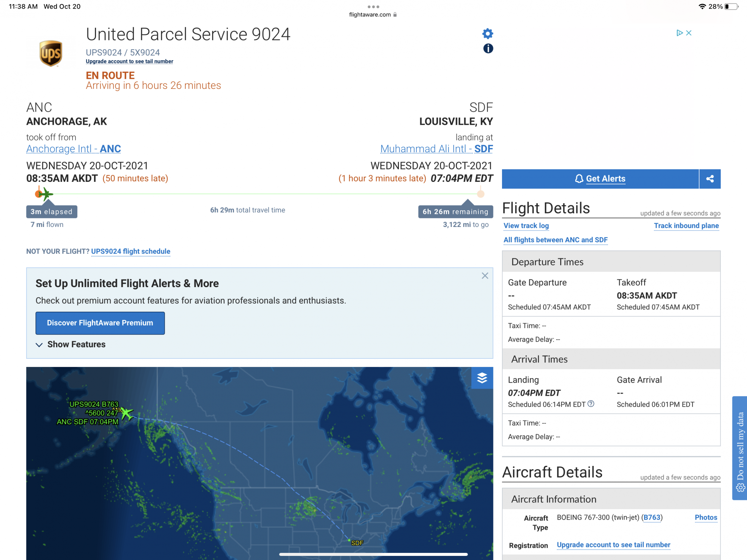Open the blue settings gear icon
This screenshot has width=747, height=560.
click(488, 34)
